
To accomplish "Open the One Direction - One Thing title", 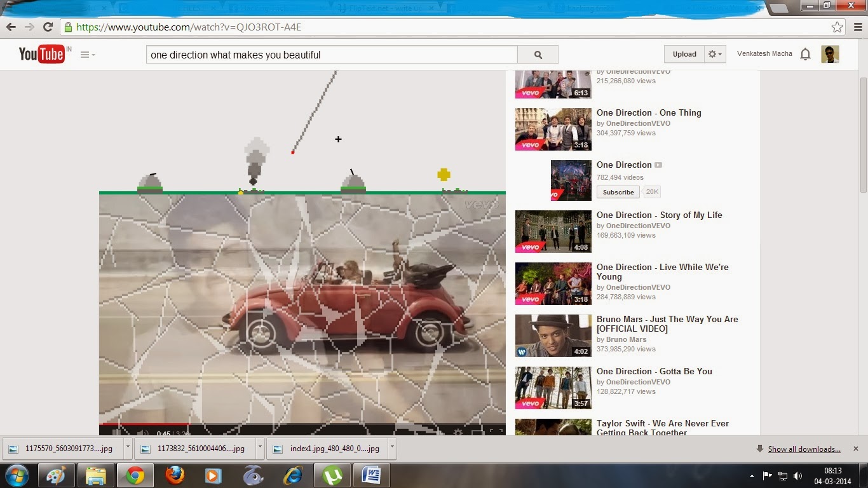I will click(649, 112).
